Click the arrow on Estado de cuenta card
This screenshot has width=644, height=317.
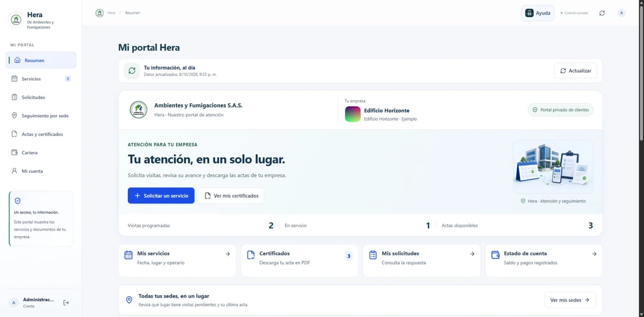click(x=594, y=254)
